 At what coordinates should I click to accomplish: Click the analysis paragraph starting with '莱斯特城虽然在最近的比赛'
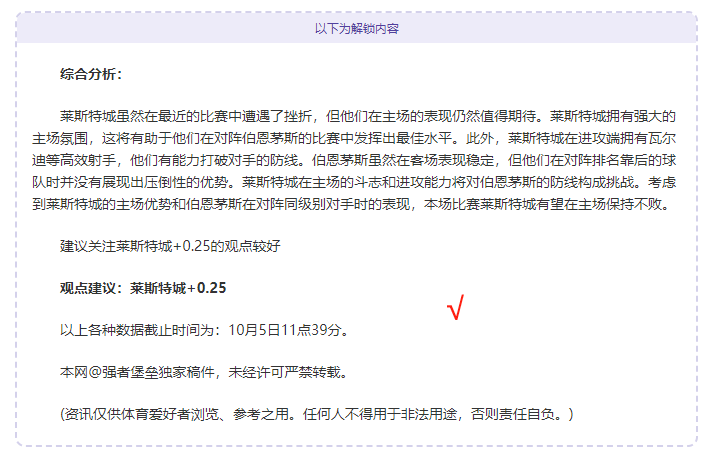pos(354,160)
